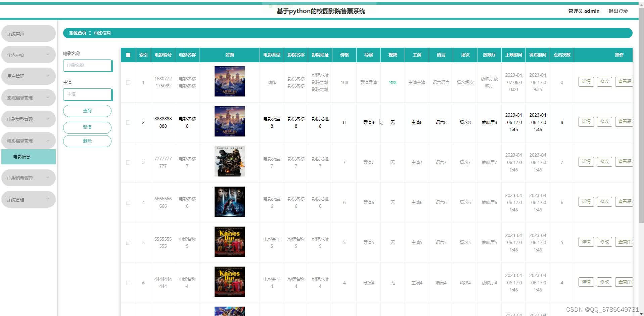The image size is (644, 316).
Task: Click 修改 for row 3
Action: 604,162
